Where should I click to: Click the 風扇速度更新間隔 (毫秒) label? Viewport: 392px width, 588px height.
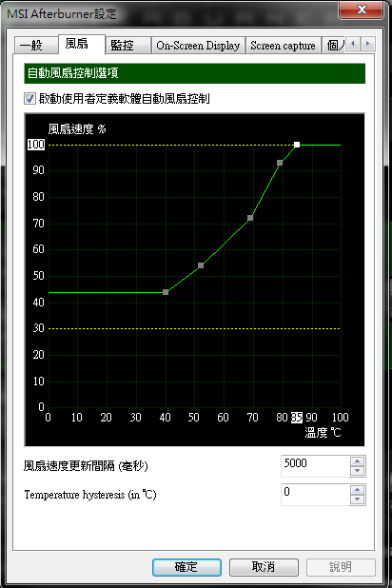tap(86, 466)
